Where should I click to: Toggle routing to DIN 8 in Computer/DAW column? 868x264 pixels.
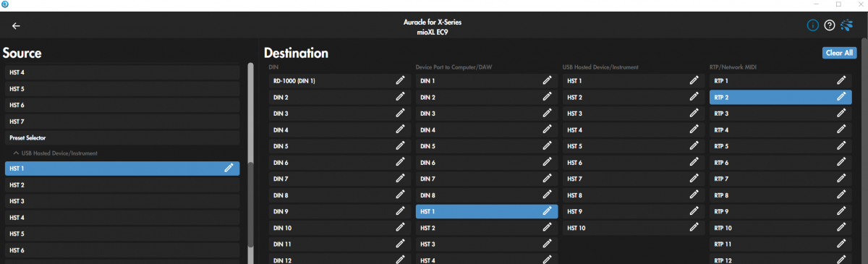point(487,195)
